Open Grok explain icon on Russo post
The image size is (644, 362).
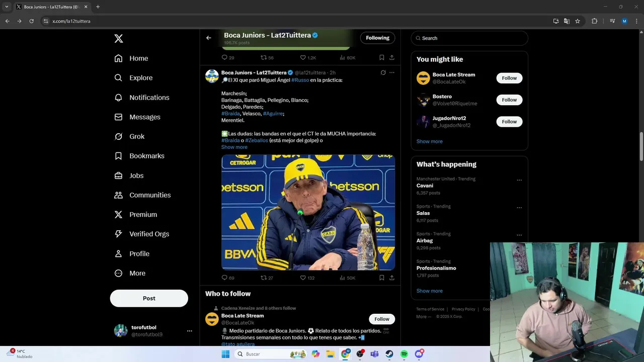(383, 72)
